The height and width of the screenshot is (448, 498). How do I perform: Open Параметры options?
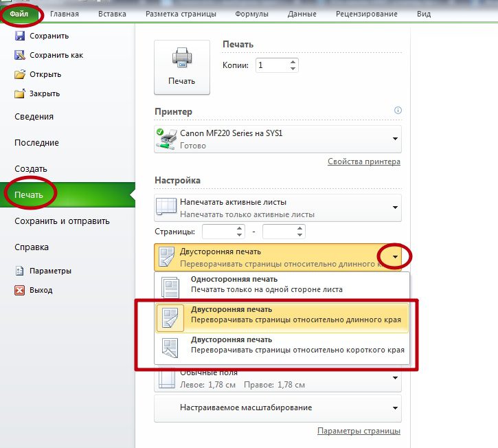tap(50, 271)
